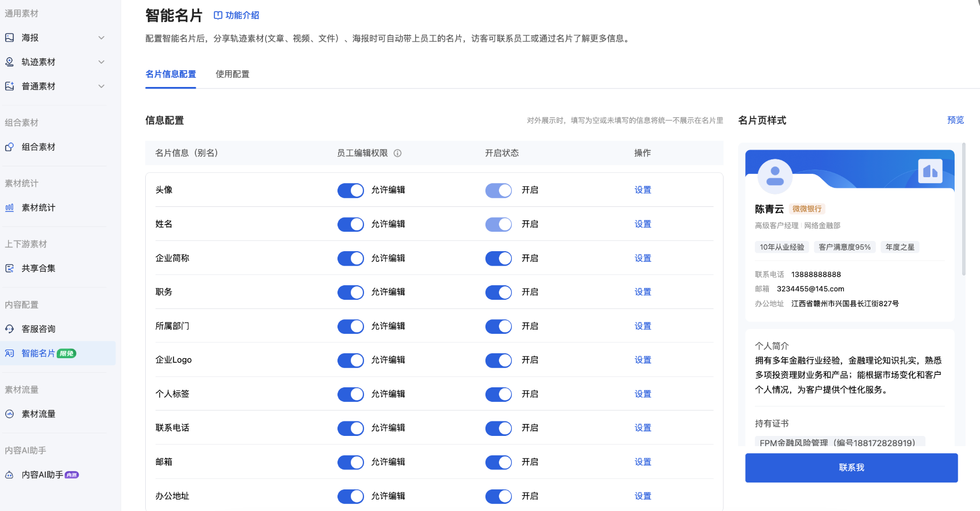Click the avatar on the card preview
Image resolution: width=980 pixels, height=511 pixels.
[775, 176]
